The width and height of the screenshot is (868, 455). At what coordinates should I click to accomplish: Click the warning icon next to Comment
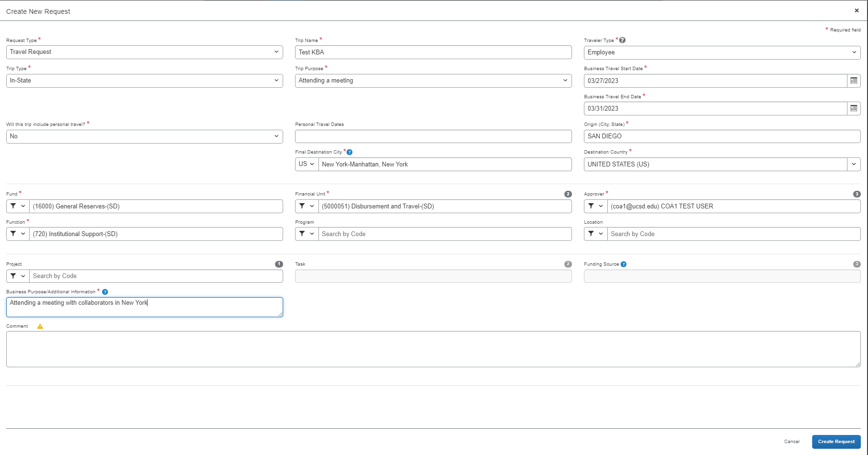[40, 326]
